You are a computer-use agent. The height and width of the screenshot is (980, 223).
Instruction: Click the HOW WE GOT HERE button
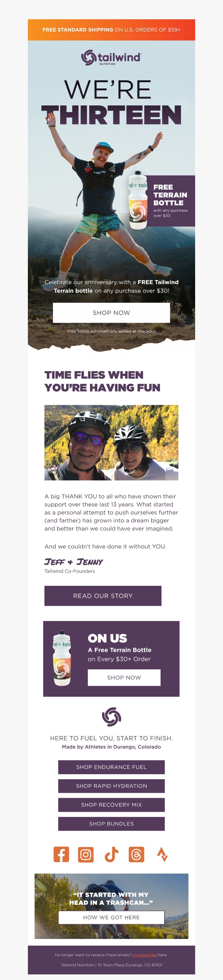111,917
